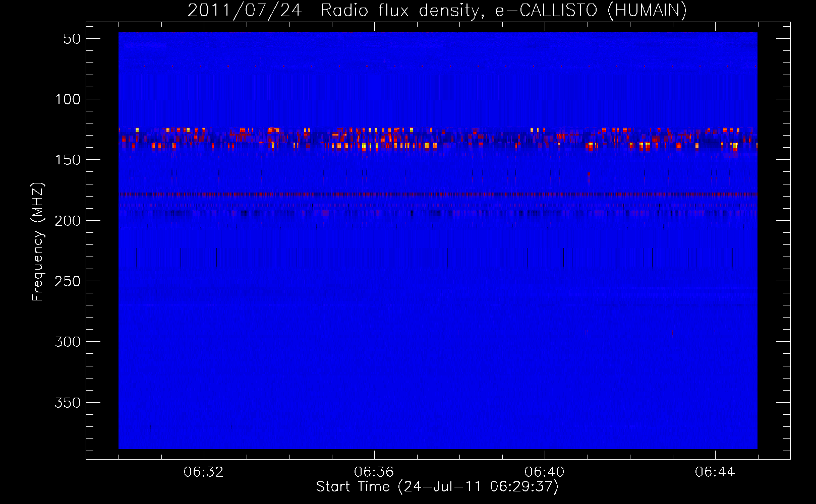
Task: Click the 06:40 time tick label
Action: [x=545, y=472]
